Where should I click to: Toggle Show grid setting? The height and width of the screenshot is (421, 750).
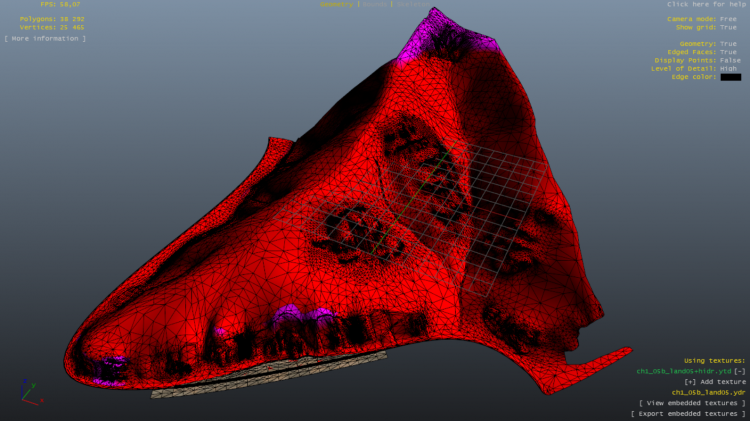pyautogui.click(x=729, y=27)
